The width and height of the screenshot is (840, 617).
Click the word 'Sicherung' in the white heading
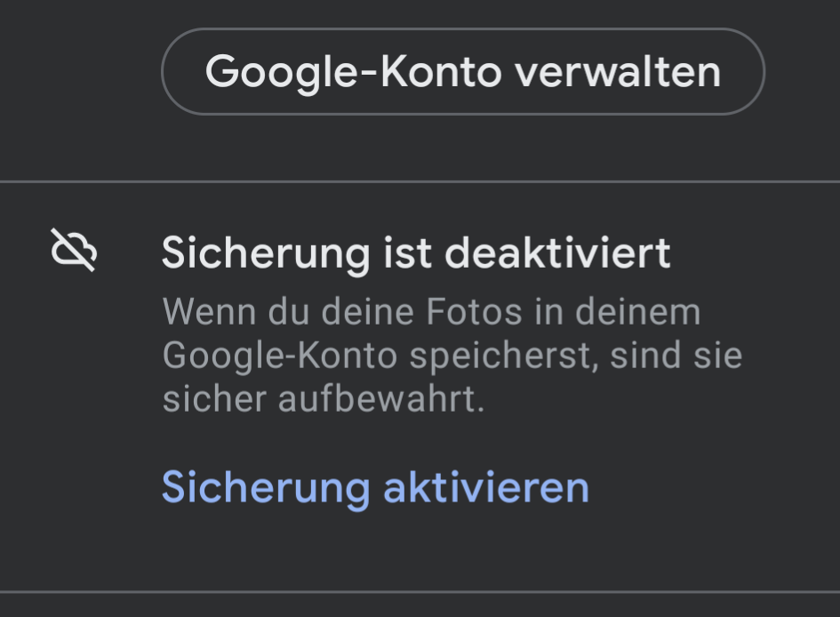(x=267, y=253)
